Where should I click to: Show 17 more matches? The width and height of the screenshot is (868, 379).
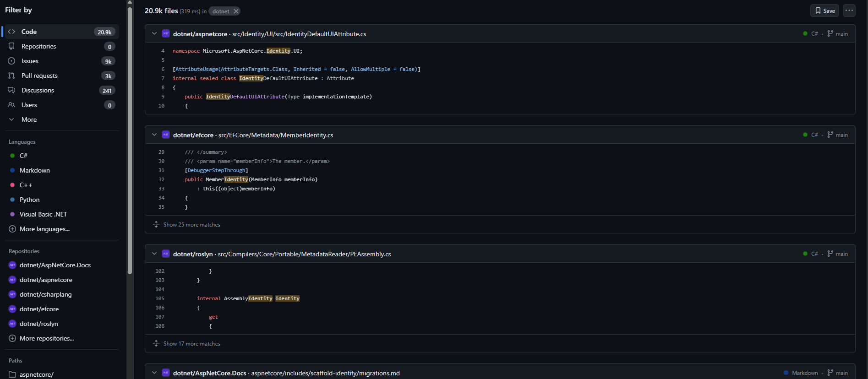[x=191, y=344]
